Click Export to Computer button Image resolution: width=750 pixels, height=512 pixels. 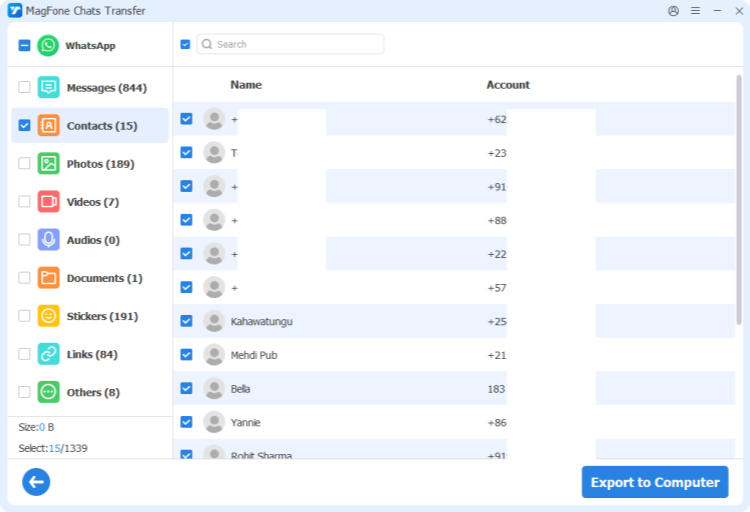(654, 482)
